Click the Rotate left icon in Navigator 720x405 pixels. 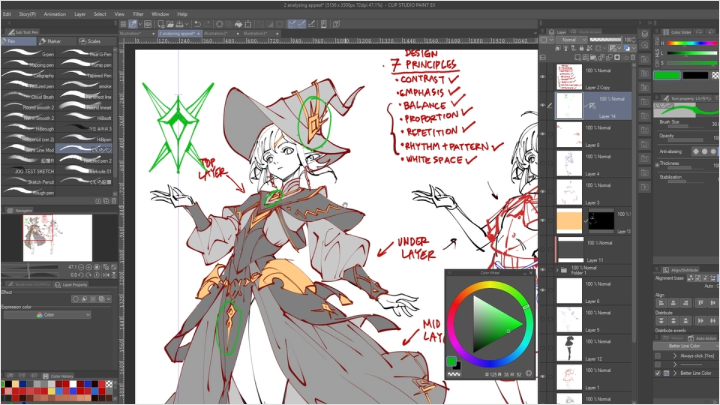pyautogui.click(x=81, y=275)
